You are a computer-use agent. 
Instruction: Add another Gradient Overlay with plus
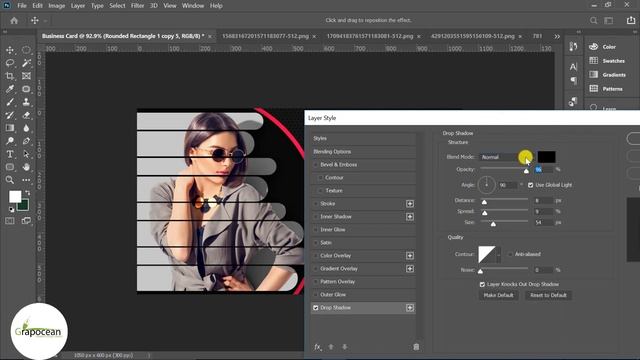410,269
